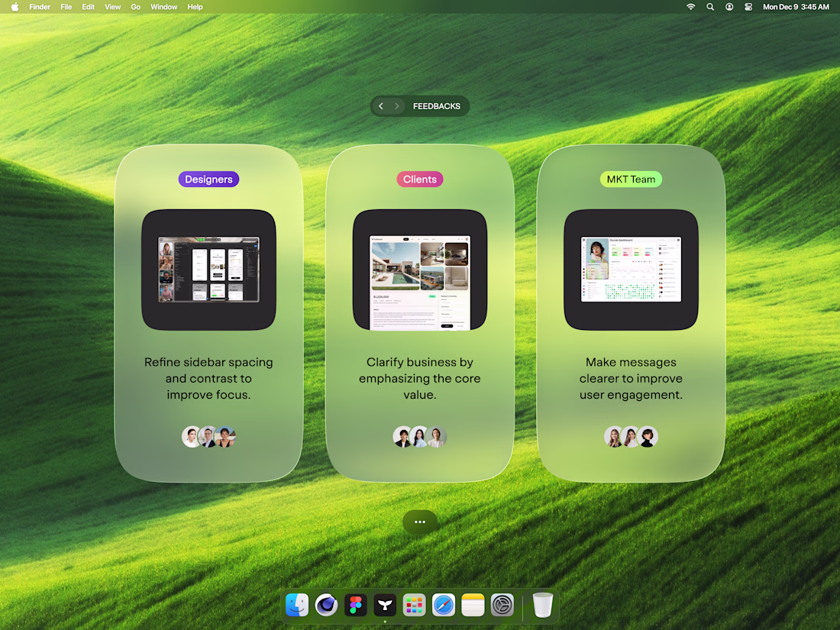Screen dimensions: 840x630
Task: Open the Window menu
Action: pyautogui.click(x=164, y=7)
